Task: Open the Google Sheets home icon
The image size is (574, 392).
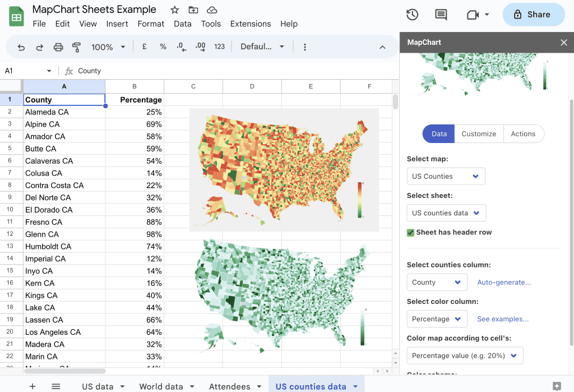Action: pos(16,17)
